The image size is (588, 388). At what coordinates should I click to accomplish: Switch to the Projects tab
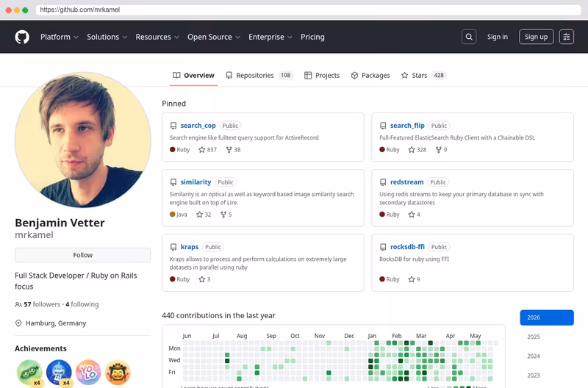pos(322,76)
